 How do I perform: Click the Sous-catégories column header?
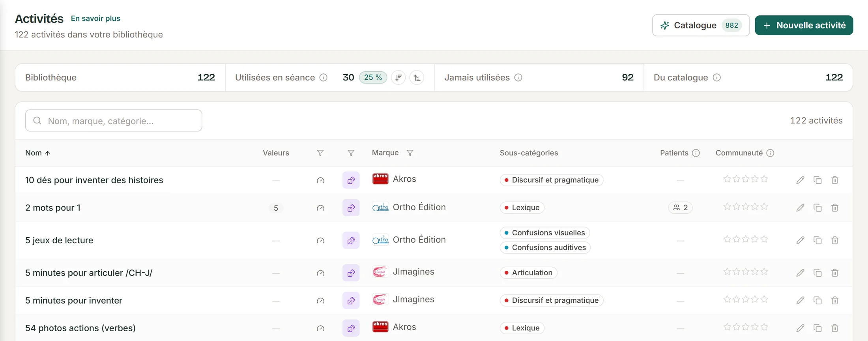(529, 153)
